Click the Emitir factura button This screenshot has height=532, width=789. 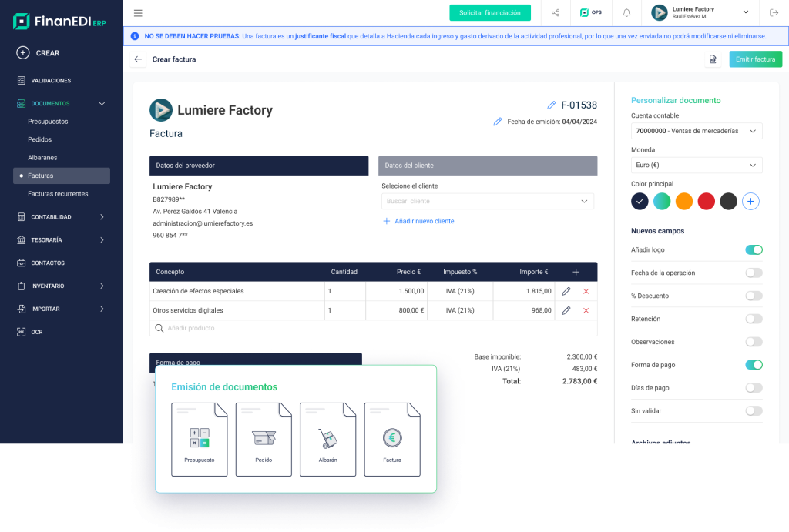[x=755, y=59]
